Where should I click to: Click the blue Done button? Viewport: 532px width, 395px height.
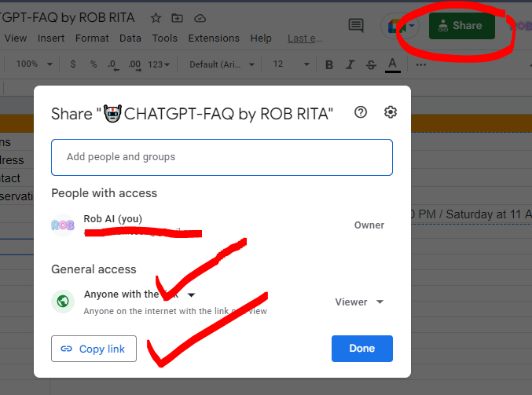(x=362, y=349)
